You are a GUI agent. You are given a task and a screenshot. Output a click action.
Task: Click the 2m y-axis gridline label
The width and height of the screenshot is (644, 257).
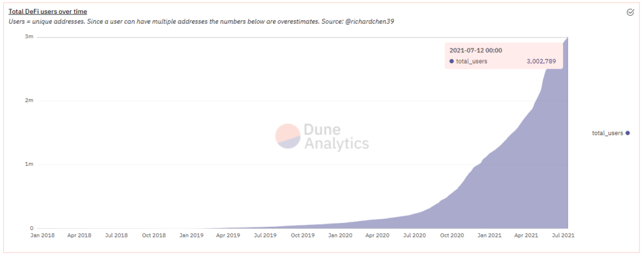[x=29, y=101]
